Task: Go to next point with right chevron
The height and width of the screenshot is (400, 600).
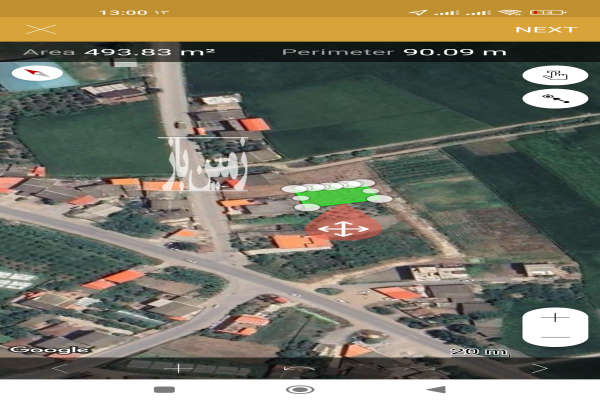Action: coord(541,368)
